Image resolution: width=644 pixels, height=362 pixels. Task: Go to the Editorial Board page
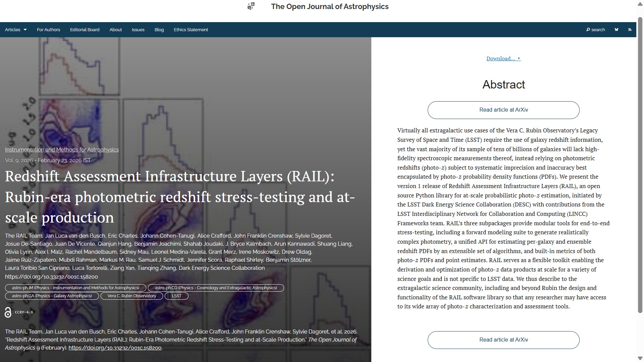[85, 29]
